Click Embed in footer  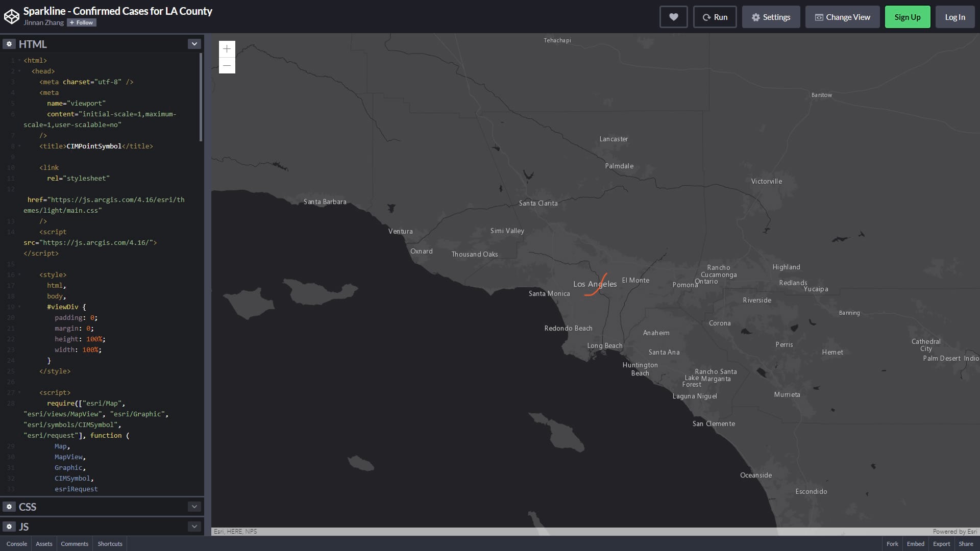point(916,544)
